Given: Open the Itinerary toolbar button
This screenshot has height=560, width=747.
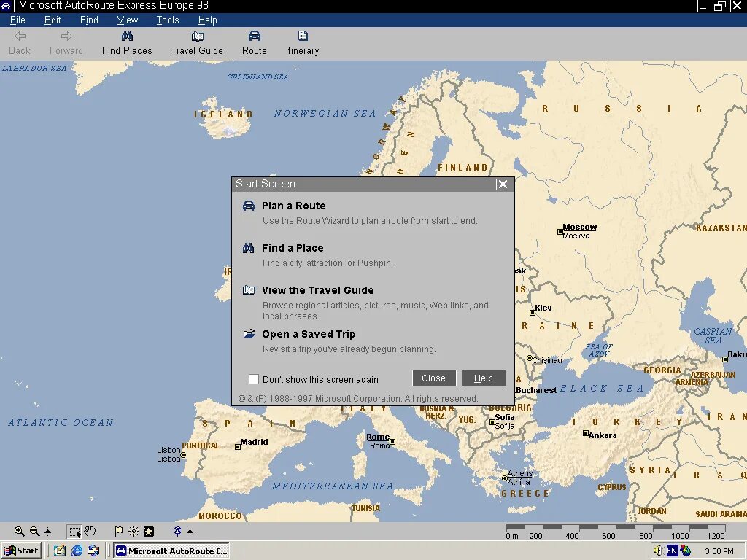Looking at the screenshot, I should 303,43.
